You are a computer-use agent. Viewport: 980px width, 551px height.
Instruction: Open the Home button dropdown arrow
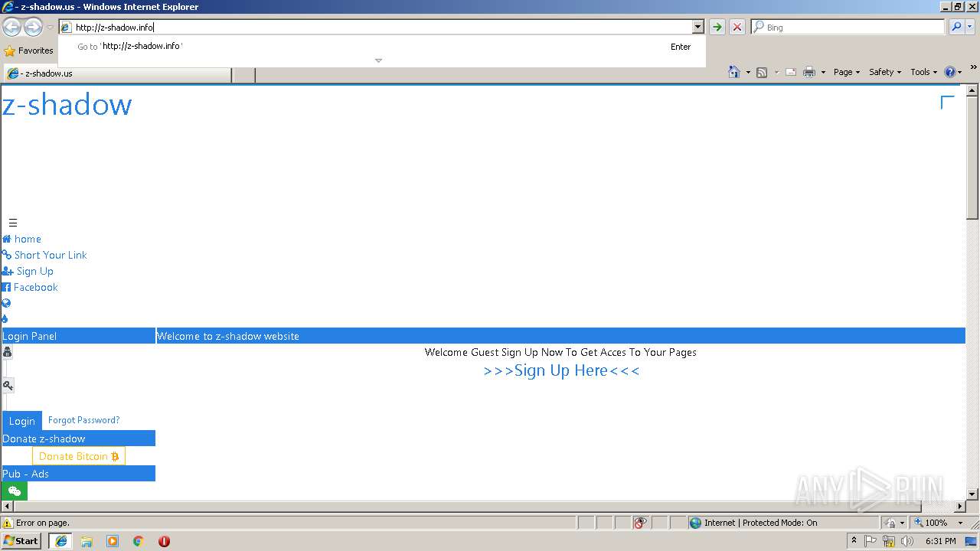[x=748, y=72]
